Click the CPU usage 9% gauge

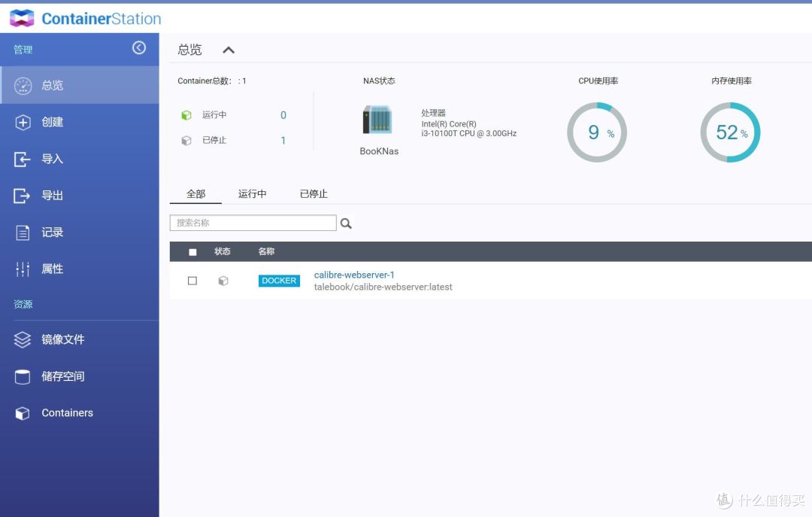tap(597, 132)
